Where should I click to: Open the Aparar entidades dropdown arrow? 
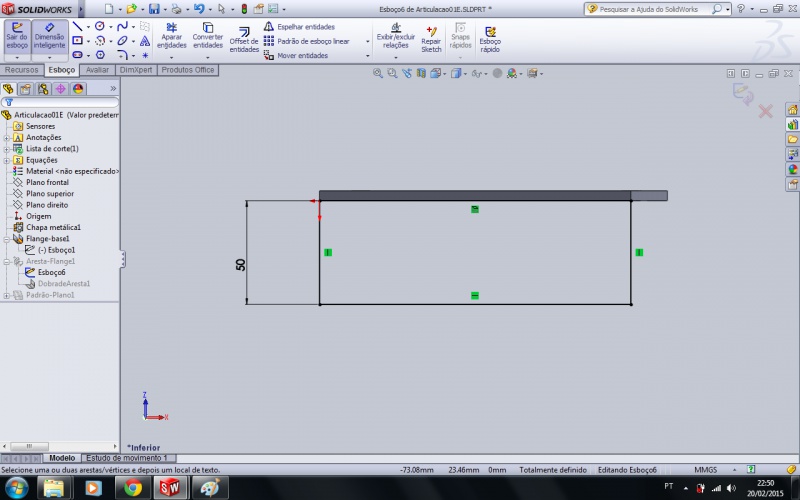click(171, 57)
